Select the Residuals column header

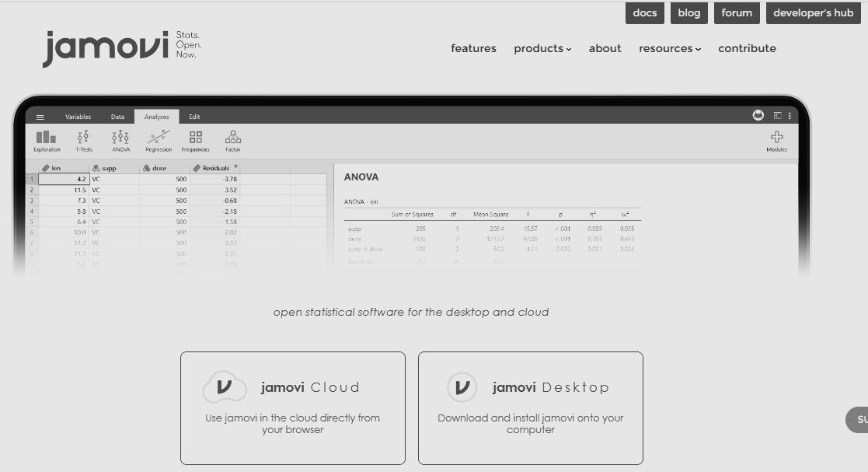(x=214, y=168)
